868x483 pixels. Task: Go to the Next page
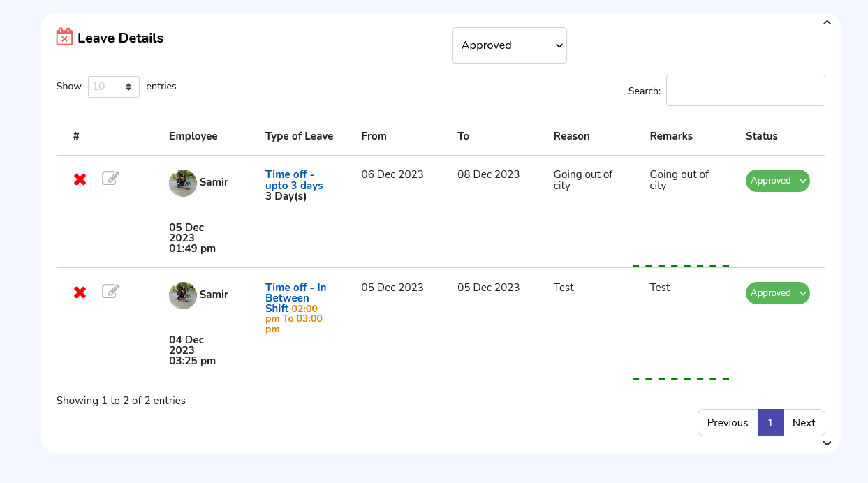click(x=804, y=423)
